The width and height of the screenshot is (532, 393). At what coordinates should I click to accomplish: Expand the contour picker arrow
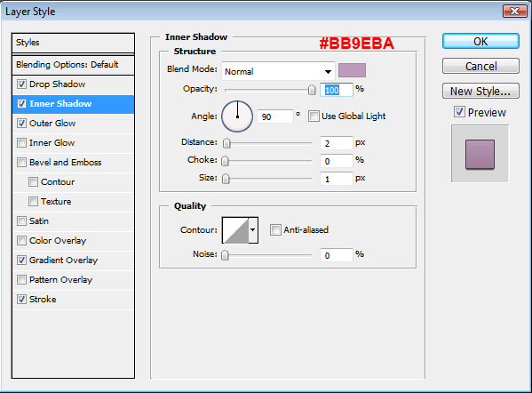[x=253, y=230]
